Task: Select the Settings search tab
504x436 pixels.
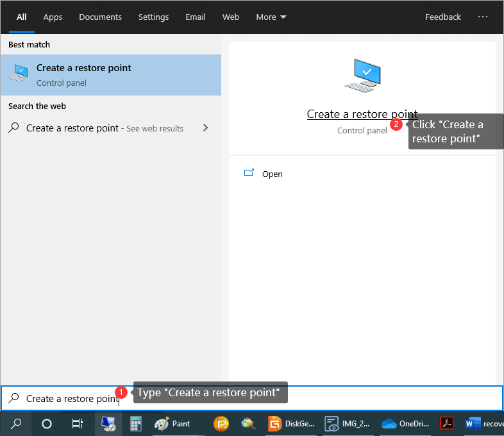Action: (154, 17)
